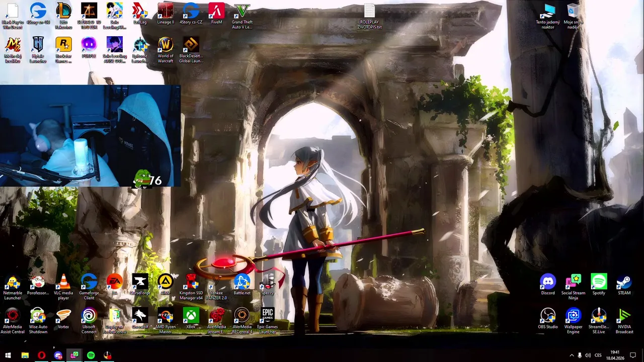Open the 'Moje sny a naděje' recycle bin

[573, 16]
